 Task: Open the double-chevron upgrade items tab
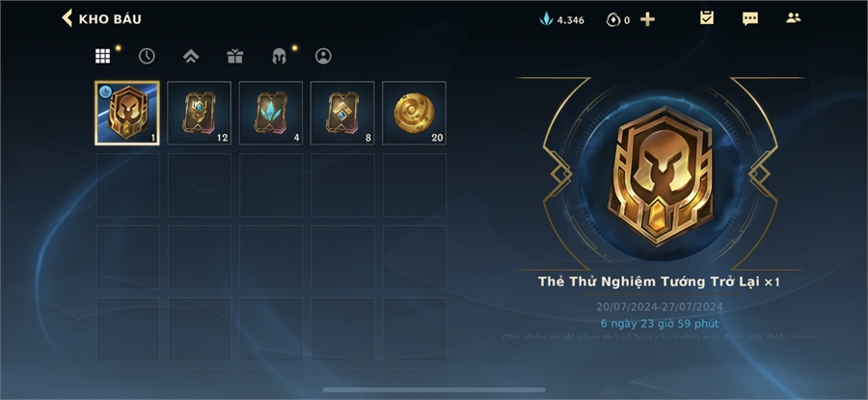191,56
